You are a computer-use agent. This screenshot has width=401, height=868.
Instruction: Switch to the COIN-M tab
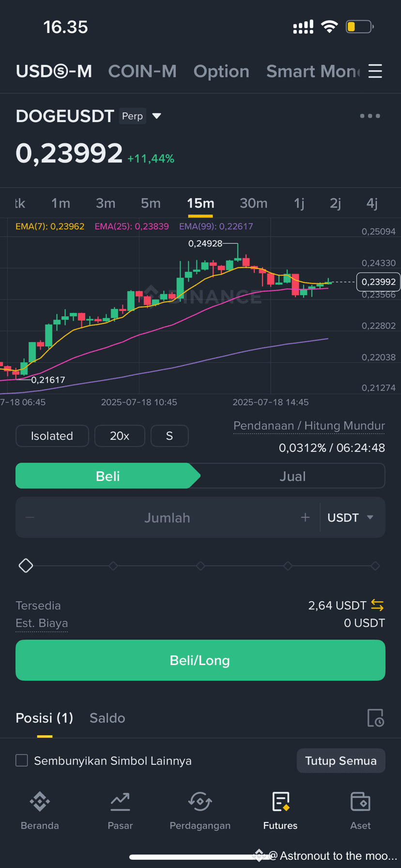click(142, 71)
